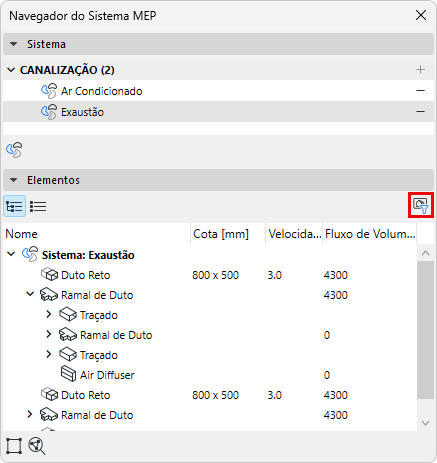Click the vertical scrollbar thumb
The width and height of the screenshot is (437, 463).
pyautogui.click(x=425, y=329)
